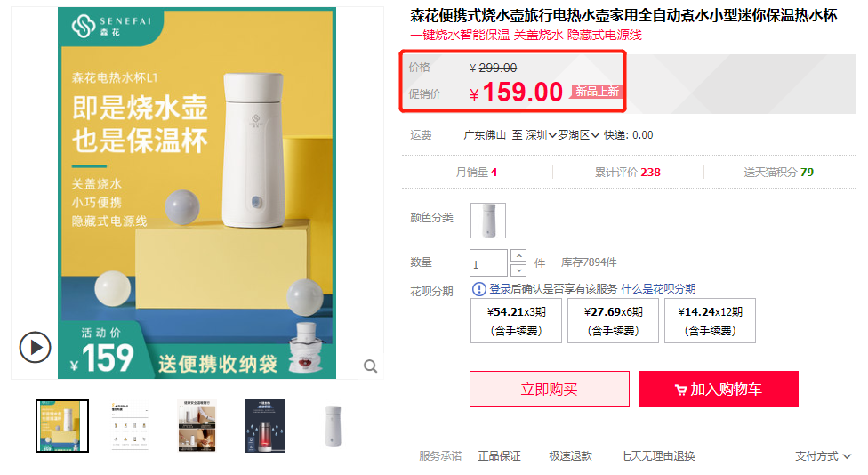Choose the 6期 installment plan ¥27.69

tap(613, 320)
